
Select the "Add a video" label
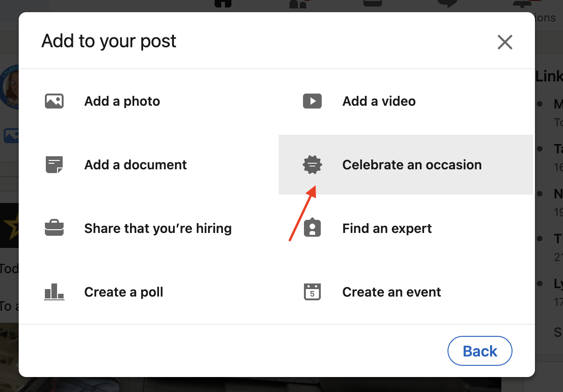[379, 101]
